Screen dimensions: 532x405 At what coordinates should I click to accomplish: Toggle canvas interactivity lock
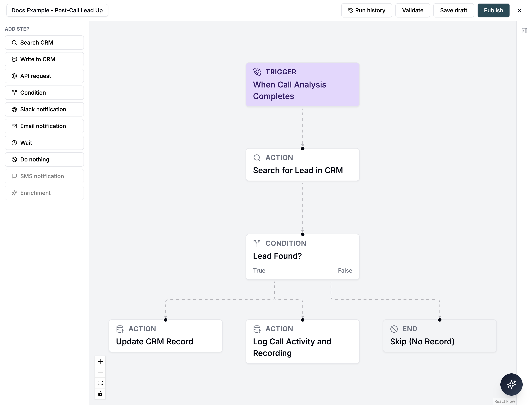point(100,394)
